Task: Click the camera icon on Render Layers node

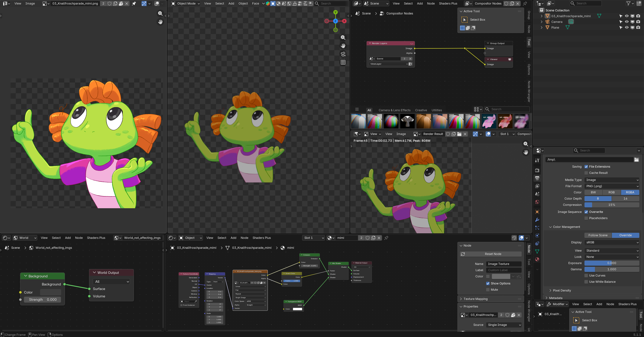Action: pos(410,64)
